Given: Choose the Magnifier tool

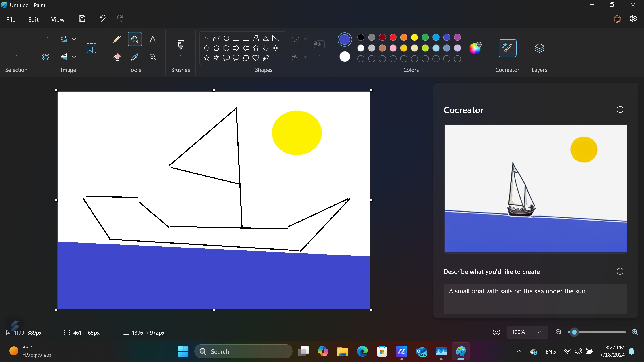Looking at the screenshot, I should [153, 57].
